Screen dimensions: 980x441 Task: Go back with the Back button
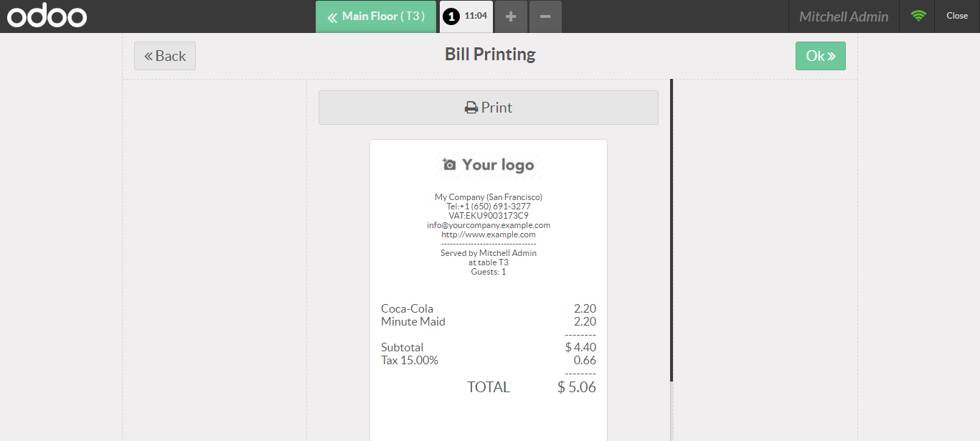165,56
